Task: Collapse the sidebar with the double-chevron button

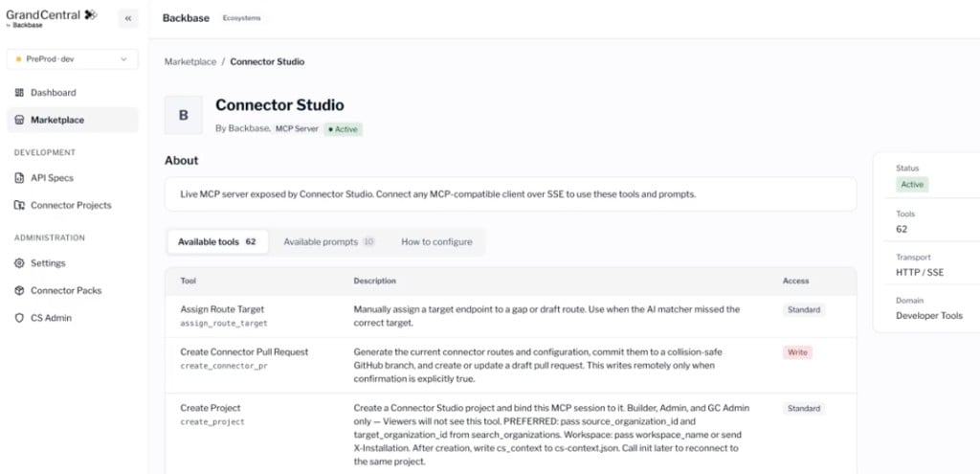Action: 128,18
